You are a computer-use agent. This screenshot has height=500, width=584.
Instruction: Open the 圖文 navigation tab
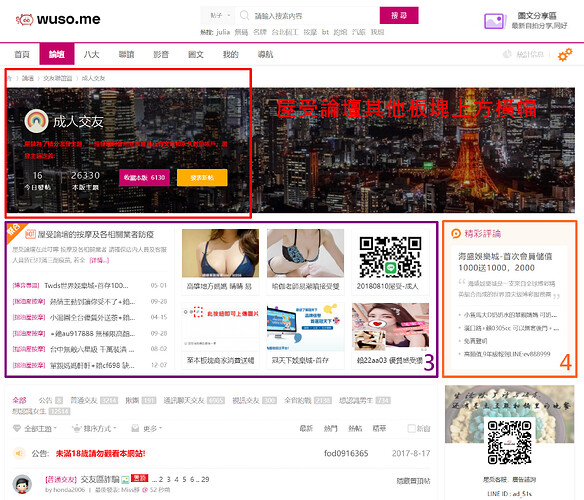[196, 54]
